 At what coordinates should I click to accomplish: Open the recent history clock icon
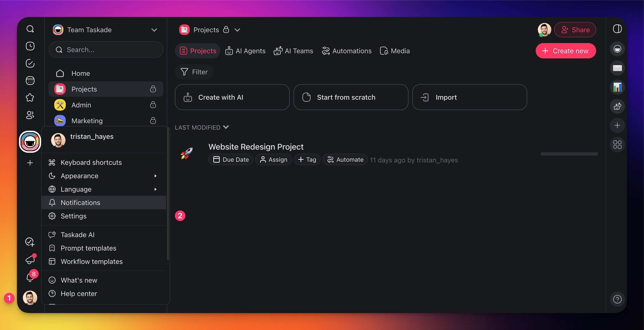click(30, 46)
